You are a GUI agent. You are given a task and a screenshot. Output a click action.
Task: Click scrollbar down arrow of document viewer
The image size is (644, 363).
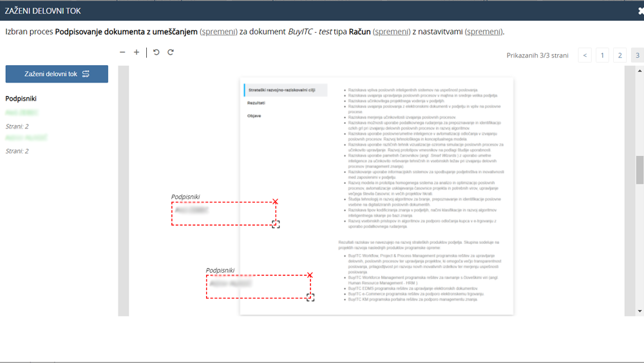click(x=639, y=311)
